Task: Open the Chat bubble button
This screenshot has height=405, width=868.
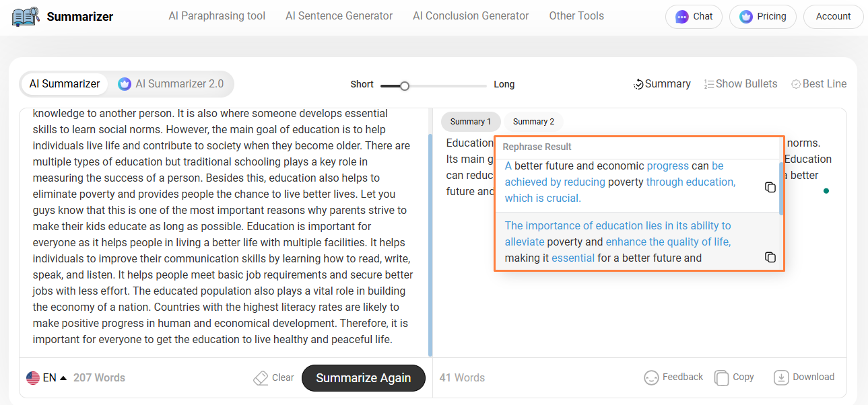Action: click(x=694, y=17)
